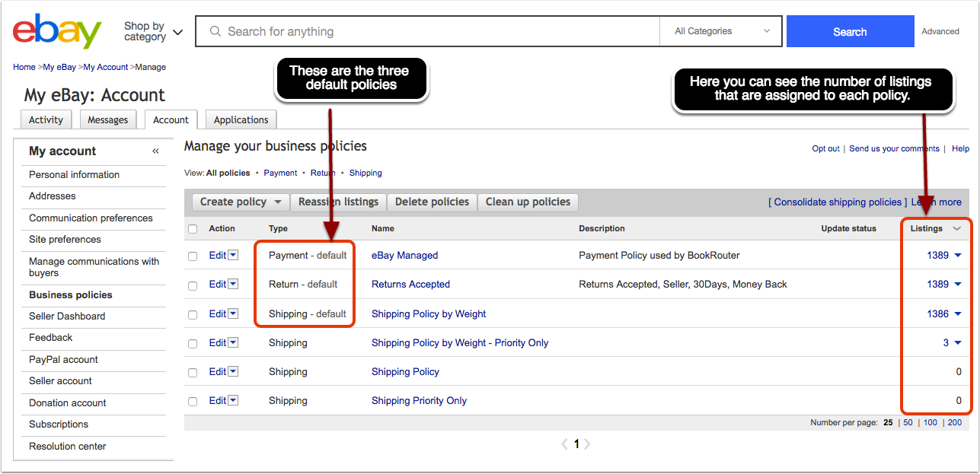Filter view by Shipping policies

[x=366, y=173]
